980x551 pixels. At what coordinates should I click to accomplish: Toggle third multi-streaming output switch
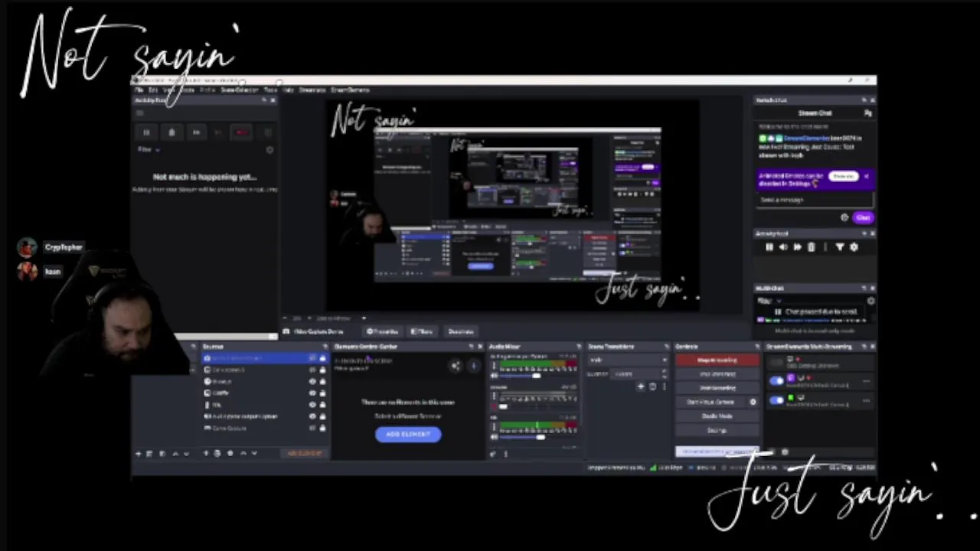click(x=777, y=400)
